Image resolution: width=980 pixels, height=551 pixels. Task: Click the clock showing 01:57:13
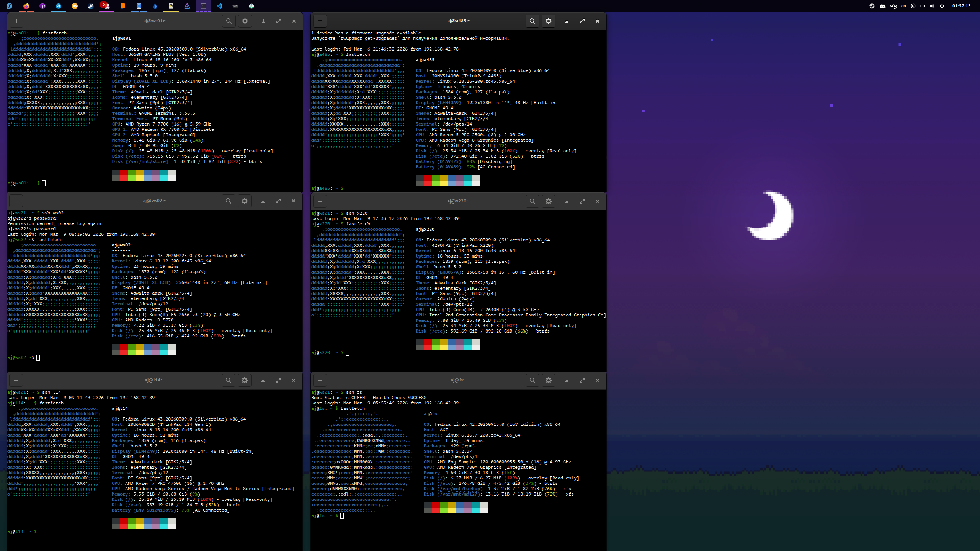point(961,6)
